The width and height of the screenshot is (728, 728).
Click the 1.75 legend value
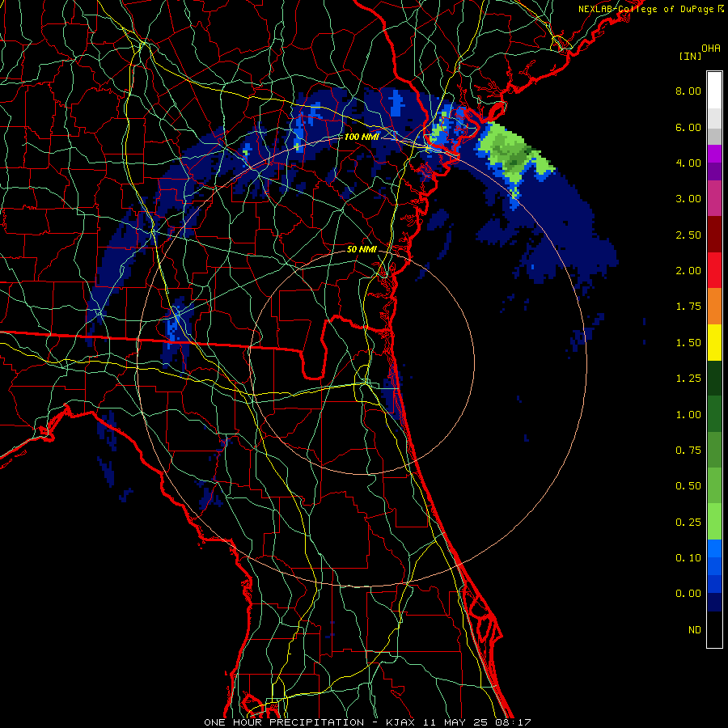[x=688, y=307]
